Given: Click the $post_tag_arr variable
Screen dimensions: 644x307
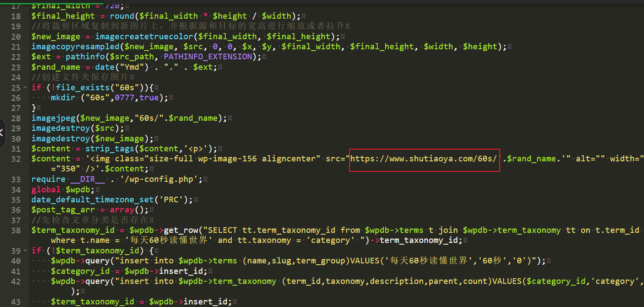Looking at the screenshot, I should 63,210.
